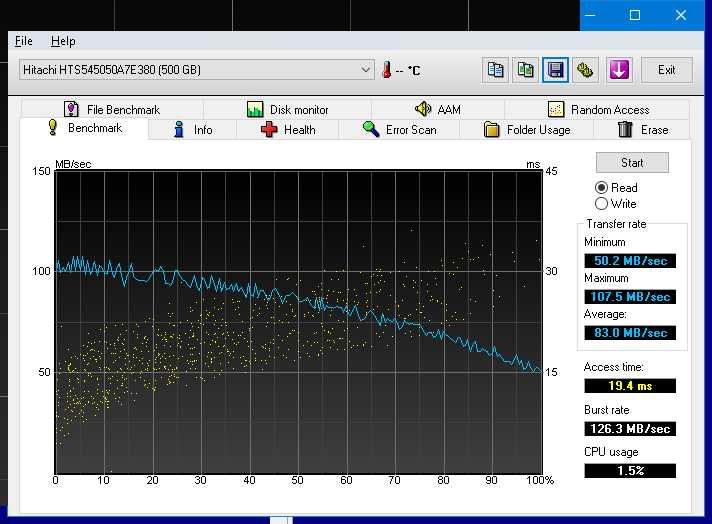Viewport: 712px width, 524px height.
Task: Open the Help menu
Action: [x=63, y=41]
